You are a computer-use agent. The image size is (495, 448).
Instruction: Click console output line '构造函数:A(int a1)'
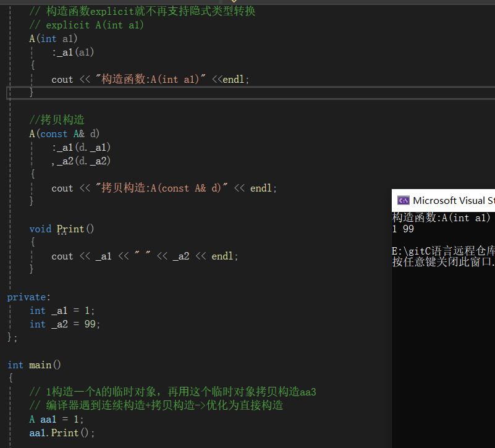coord(441,218)
